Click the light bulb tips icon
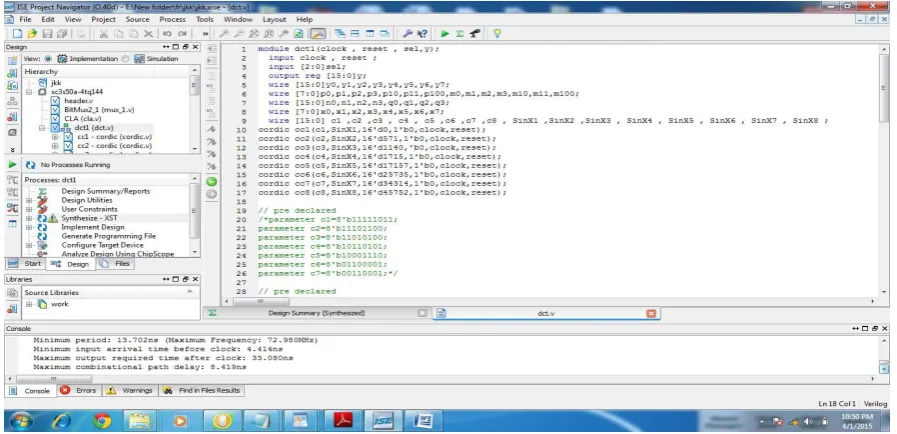The image size is (897, 434). [497, 34]
